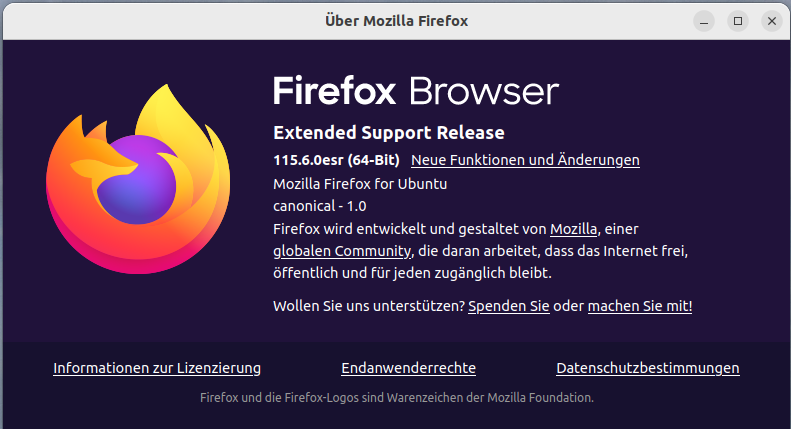Open Informationen zur Lizenzierung
Screen dimensions: 791x429
coord(157,368)
